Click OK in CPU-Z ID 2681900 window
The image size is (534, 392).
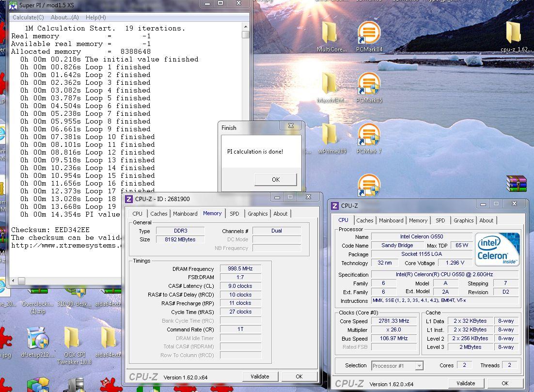[x=299, y=376]
